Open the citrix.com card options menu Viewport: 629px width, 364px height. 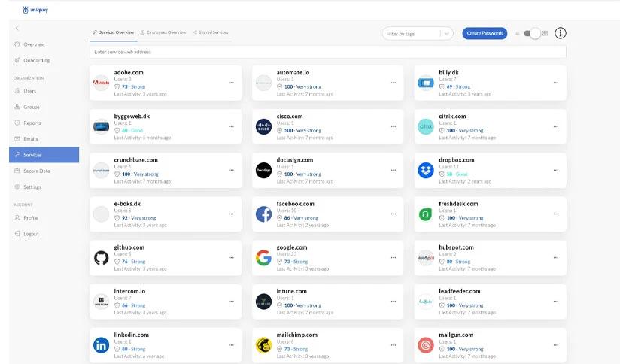(x=556, y=126)
